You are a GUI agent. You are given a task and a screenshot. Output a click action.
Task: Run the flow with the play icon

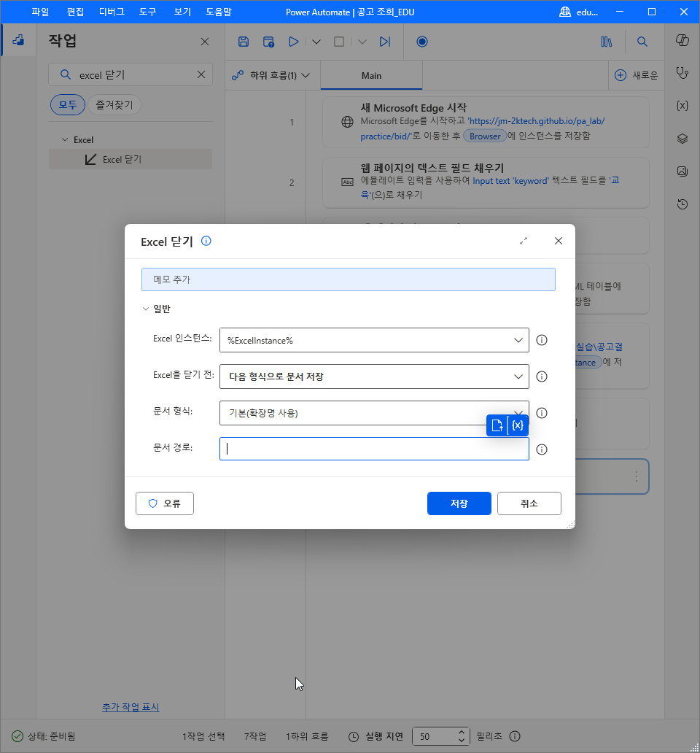294,42
